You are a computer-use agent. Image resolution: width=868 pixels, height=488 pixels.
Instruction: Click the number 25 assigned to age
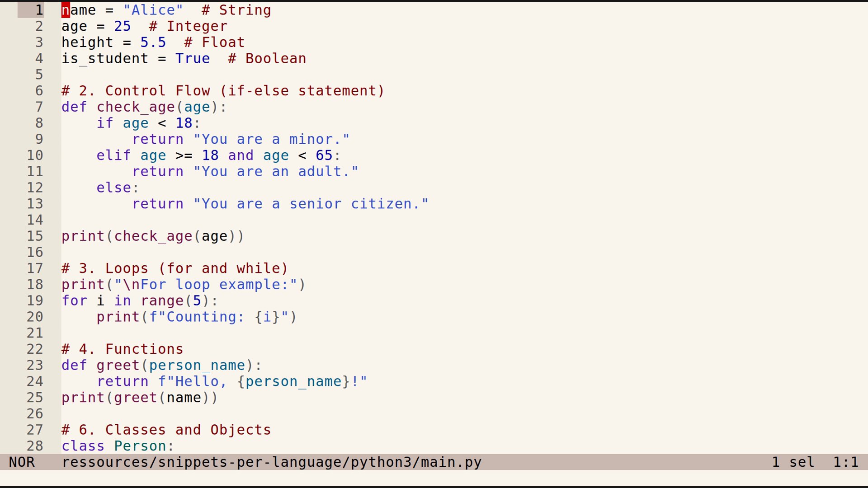[122, 26]
